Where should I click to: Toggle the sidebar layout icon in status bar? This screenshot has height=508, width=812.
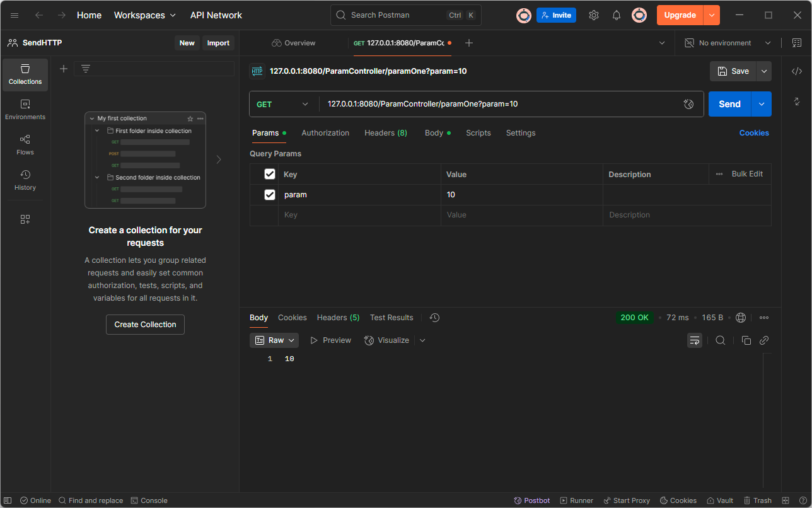point(8,500)
